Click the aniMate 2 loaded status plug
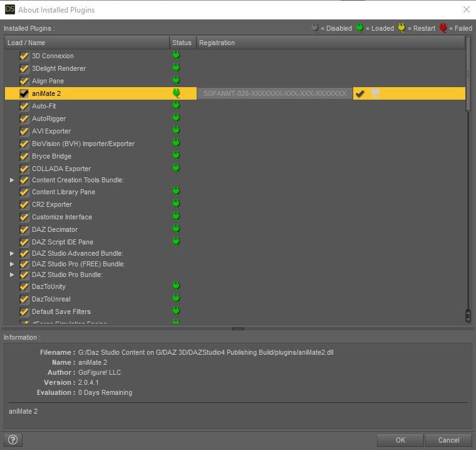The height and width of the screenshot is (450, 476). [176, 93]
